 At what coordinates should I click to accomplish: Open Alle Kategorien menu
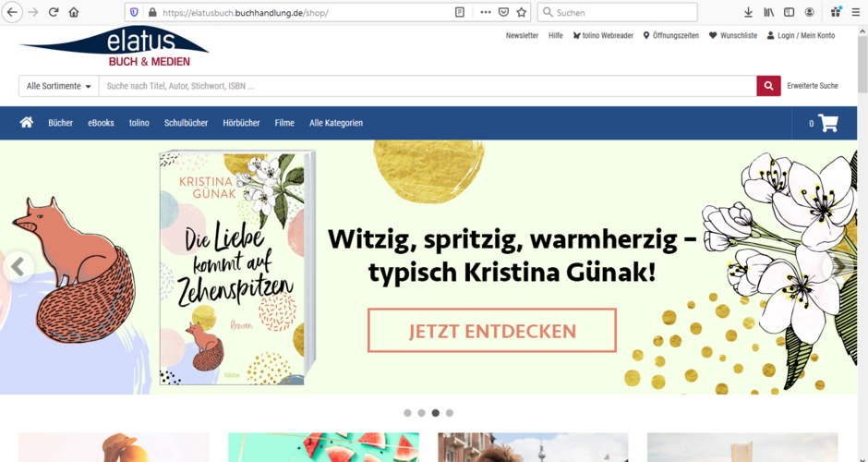point(336,123)
